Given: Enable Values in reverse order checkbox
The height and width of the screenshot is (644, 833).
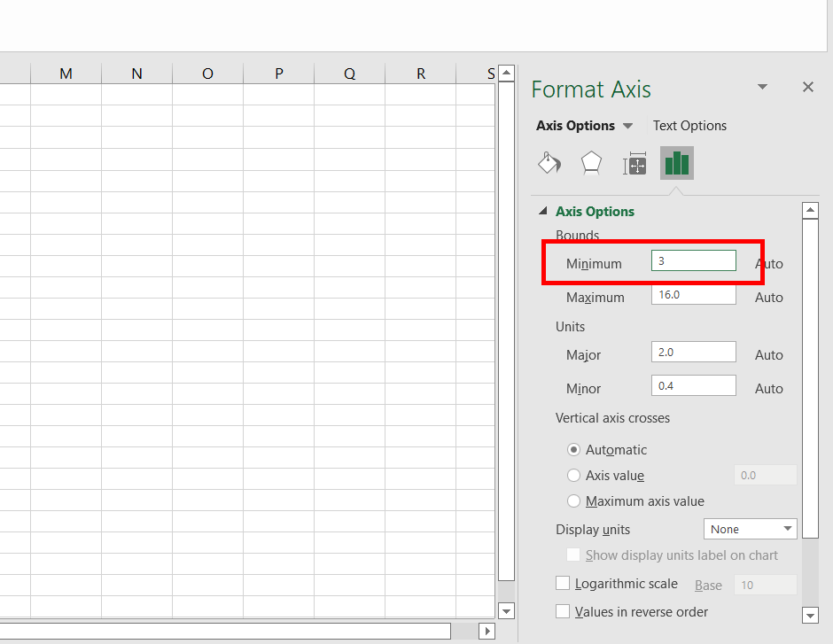Looking at the screenshot, I should pos(563,611).
